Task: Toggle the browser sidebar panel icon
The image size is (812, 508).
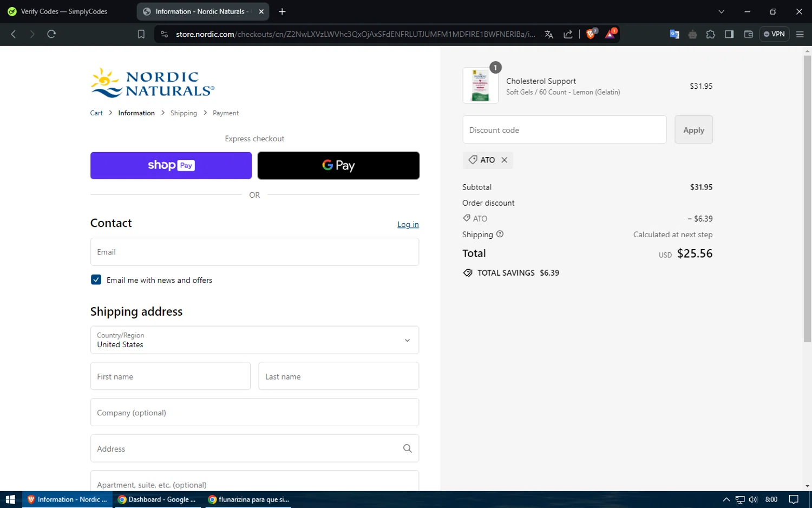Action: point(729,34)
